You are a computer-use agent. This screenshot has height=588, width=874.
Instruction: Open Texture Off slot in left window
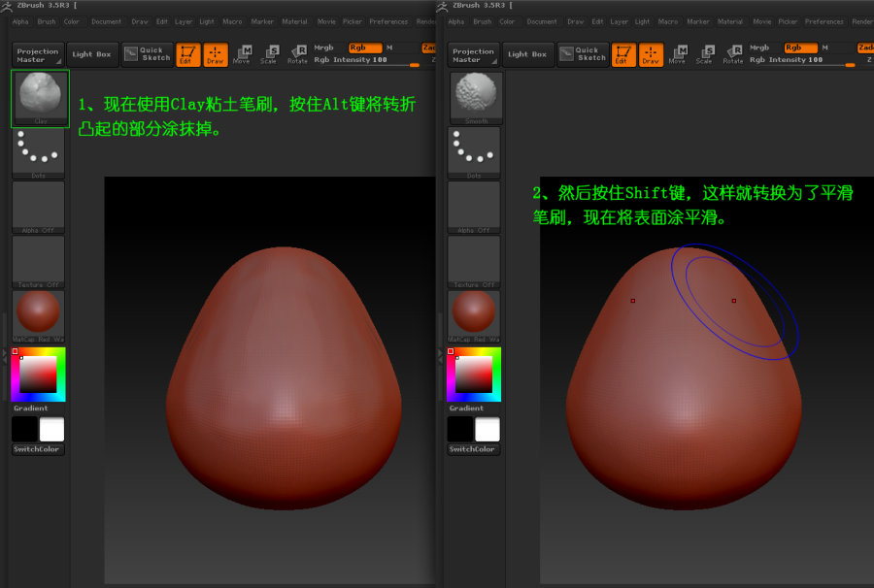point(39,262)
